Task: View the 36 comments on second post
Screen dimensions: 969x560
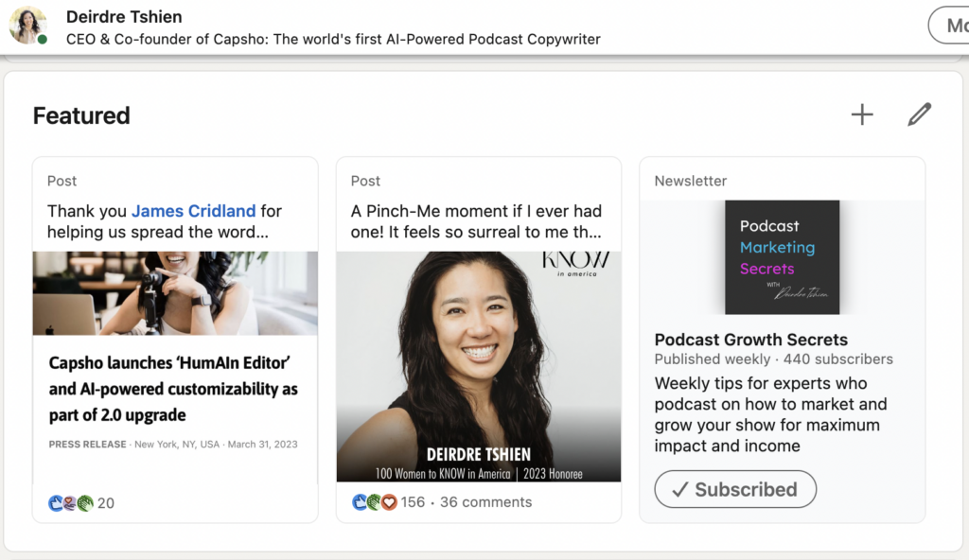Action: coord(485,501)
